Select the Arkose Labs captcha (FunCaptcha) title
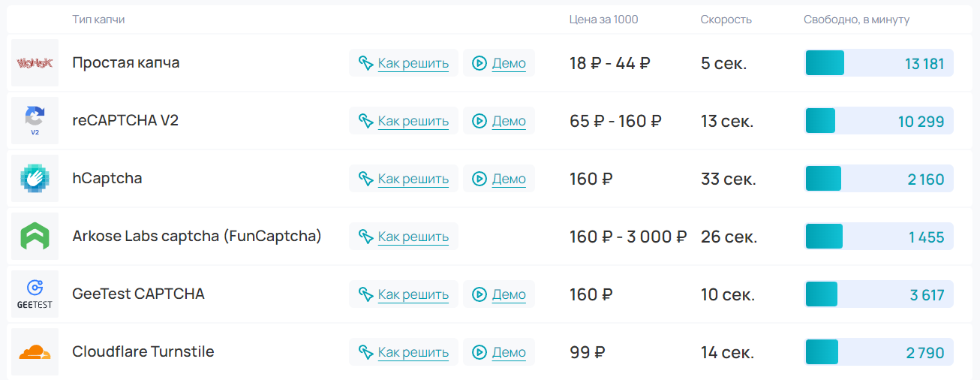The image size is (980, 380). coord(197,236)
